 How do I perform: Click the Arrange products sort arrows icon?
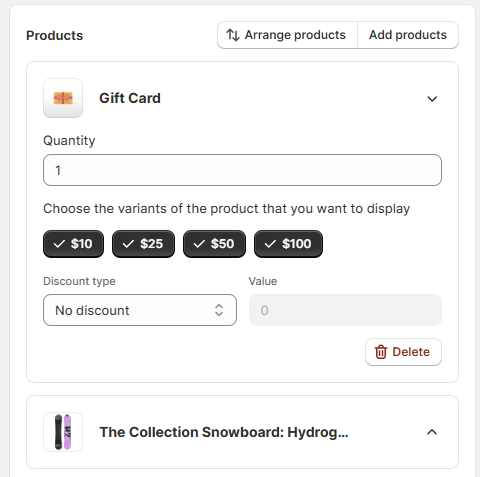click(x=233, y=35)
